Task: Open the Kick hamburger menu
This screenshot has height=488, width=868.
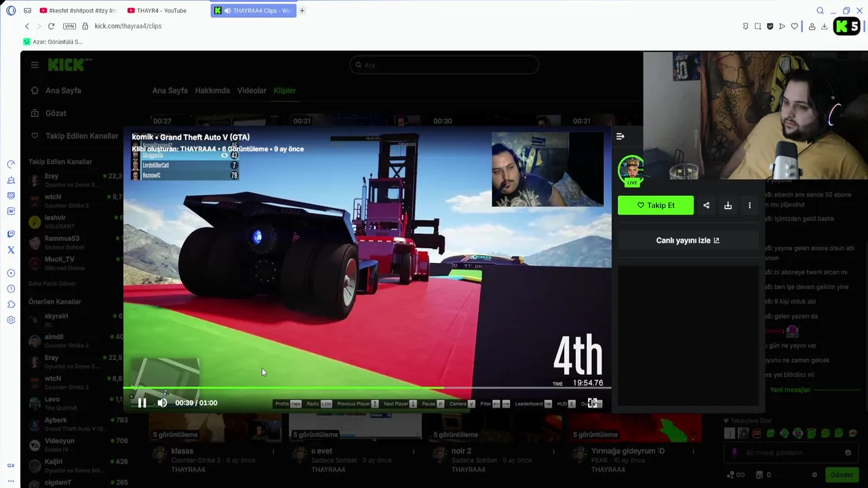Action: [x=35, y=64]
